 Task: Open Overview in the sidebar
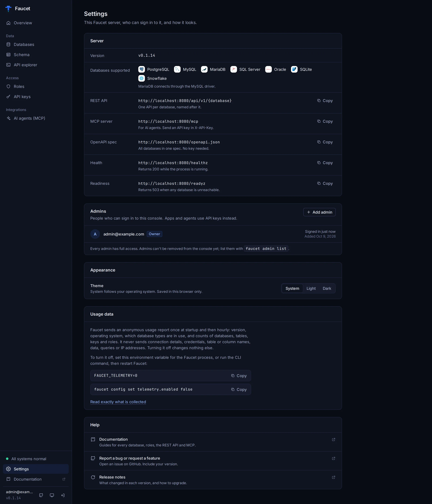[x=36, y=23]
